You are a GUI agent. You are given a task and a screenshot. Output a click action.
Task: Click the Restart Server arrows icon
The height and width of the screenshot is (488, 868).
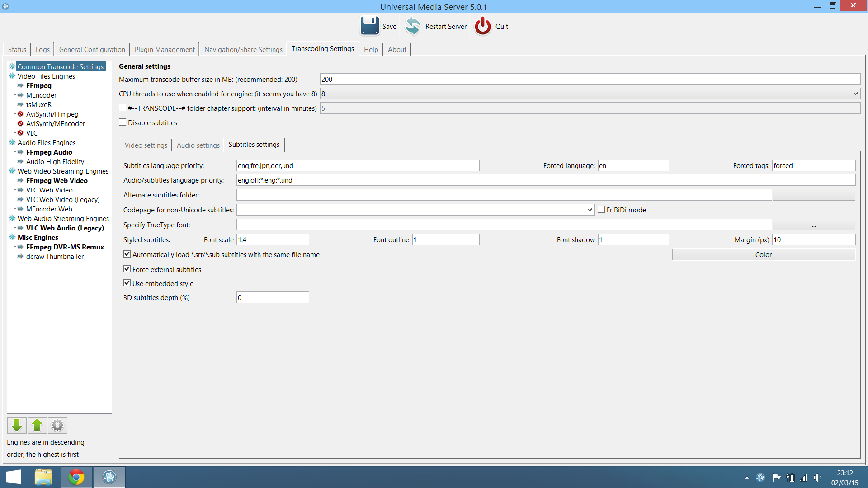(x=412, y=26)
